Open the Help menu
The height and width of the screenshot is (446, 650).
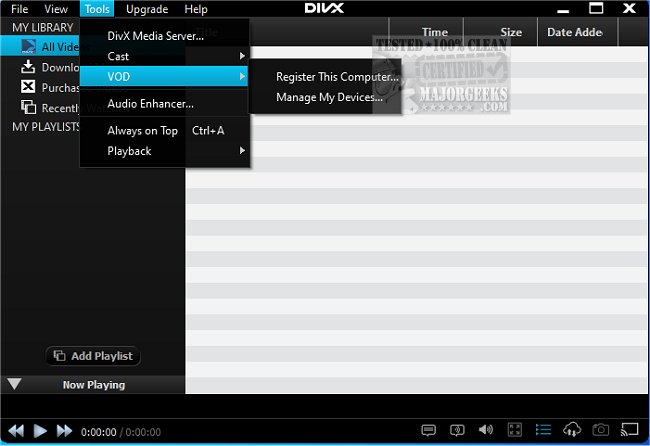(x=196, y=9)
